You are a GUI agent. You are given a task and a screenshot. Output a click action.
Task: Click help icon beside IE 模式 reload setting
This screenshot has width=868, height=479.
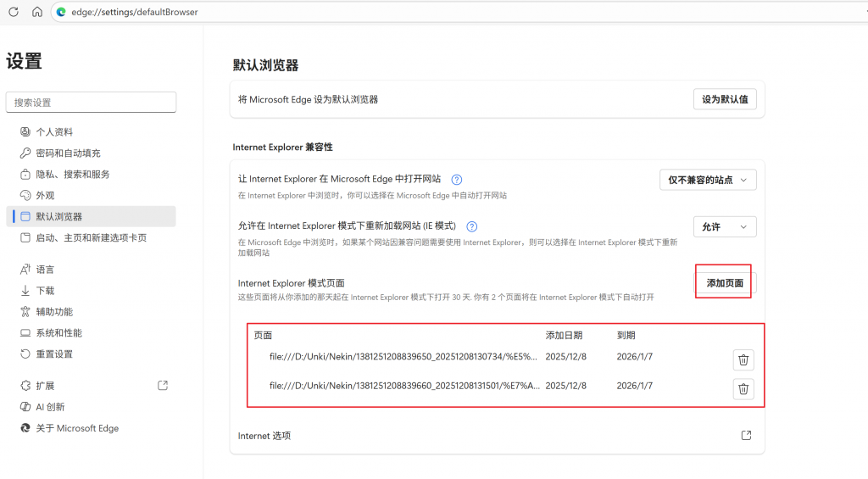[472, 226]
